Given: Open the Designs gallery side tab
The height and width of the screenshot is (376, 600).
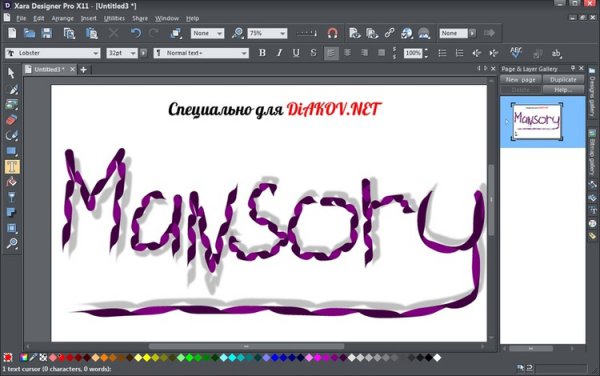Looking at the screenshot, I should (x=592, y=93).
